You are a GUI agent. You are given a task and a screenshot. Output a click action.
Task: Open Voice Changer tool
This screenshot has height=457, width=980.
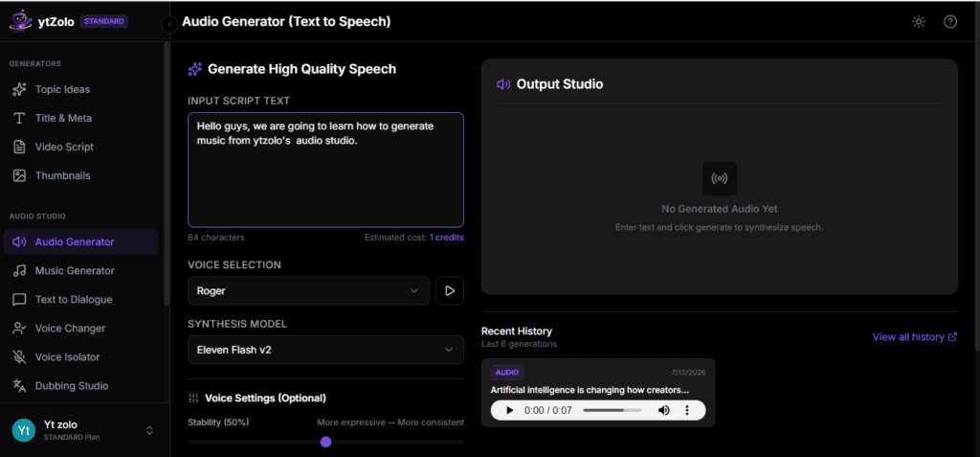[80, 328]
